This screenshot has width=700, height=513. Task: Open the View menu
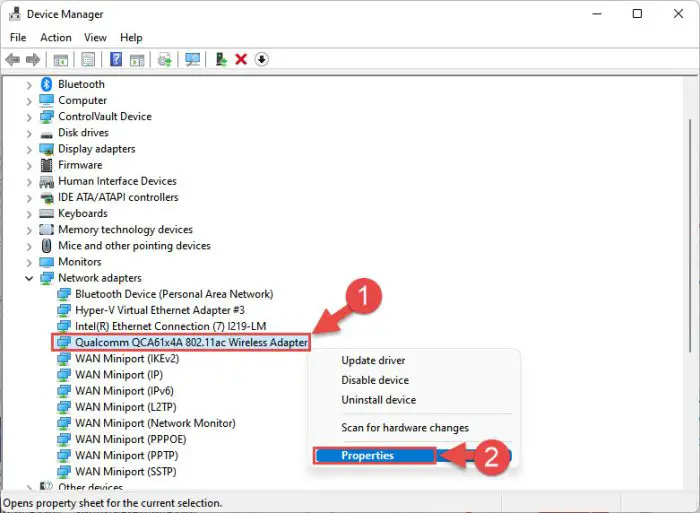click(95, 38)
